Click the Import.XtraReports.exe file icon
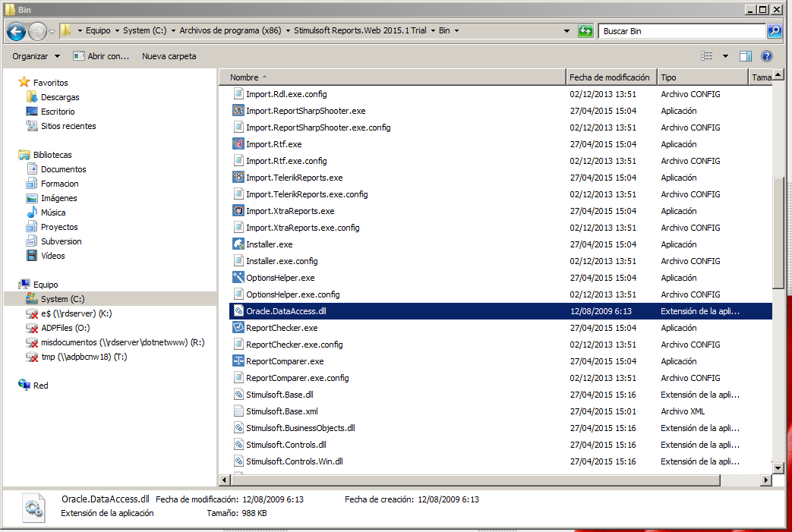792x532 pixels. coord(238,210)
